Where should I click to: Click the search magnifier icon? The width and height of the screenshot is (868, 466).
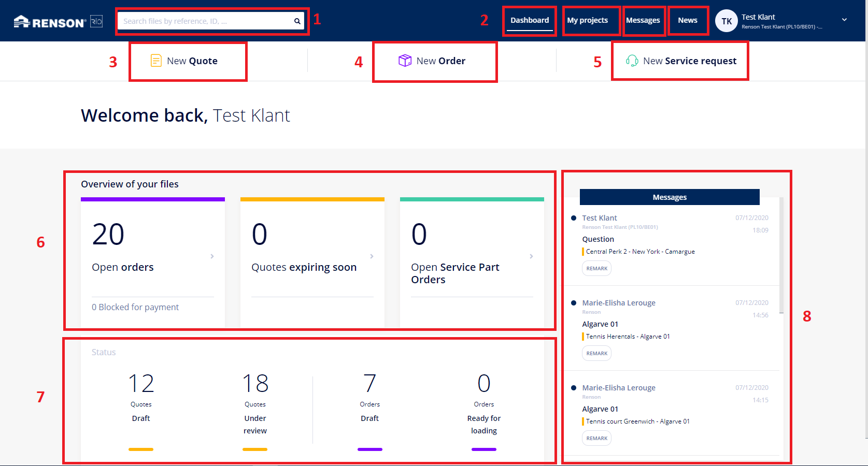297,21
